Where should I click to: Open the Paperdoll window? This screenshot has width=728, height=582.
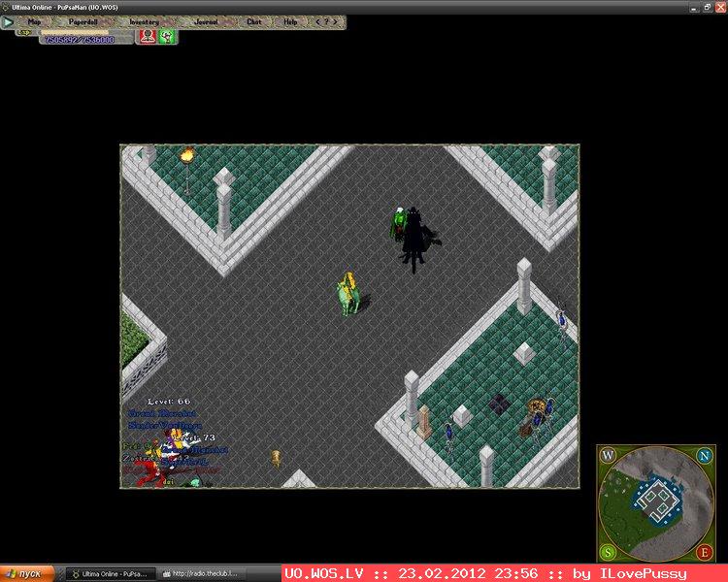point(83,21)
